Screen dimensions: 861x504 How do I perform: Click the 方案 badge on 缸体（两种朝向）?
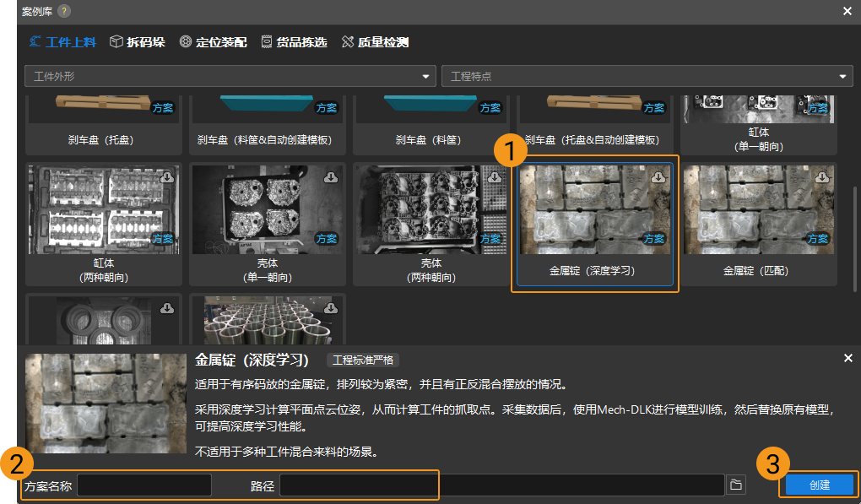point(163,239)
